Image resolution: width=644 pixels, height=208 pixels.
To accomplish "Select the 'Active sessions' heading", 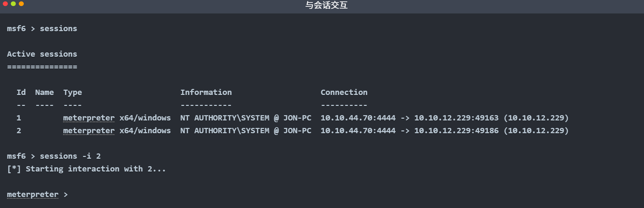I will pos(42,54).
